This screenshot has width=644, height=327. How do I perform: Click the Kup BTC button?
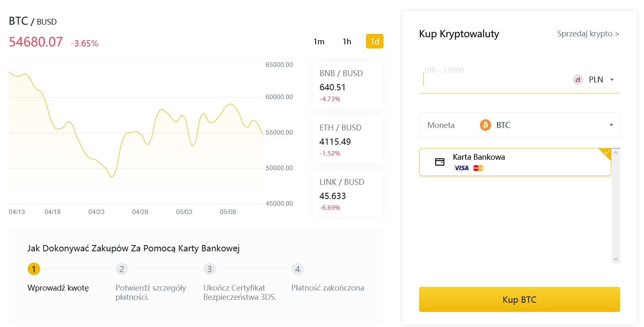point(519,299)
